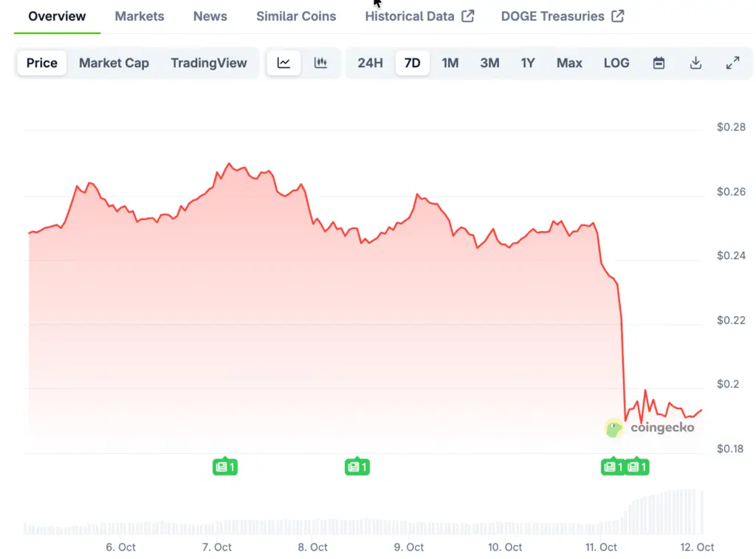Viewport: 756px width, 559px height.
Task: Switch to TradingView chart
Action: point(209,63)
